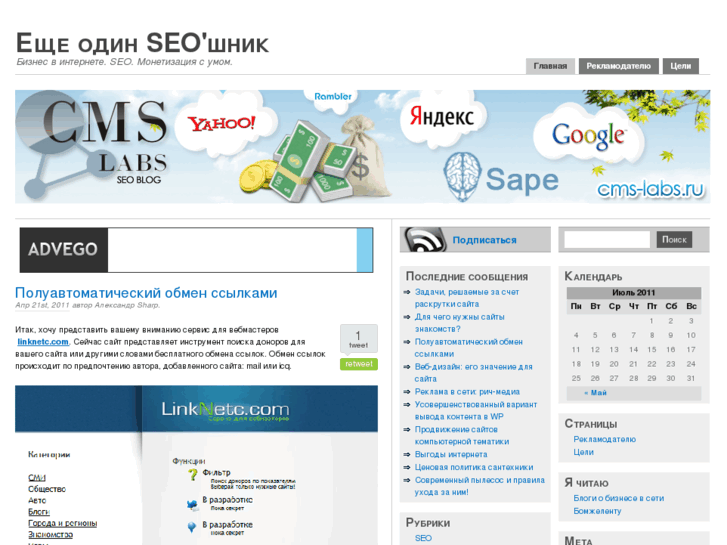Click the CMS Labs header banner
The height and width of the screenshot is (545, 727).
(362, 147)
